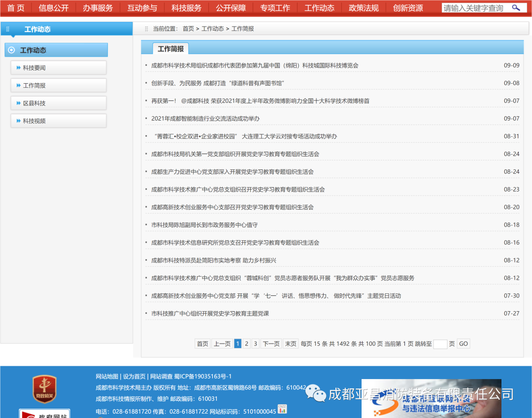Go to page 3 in pagination
The height and width of the screenshot is (418, 532).
(256, 344)
